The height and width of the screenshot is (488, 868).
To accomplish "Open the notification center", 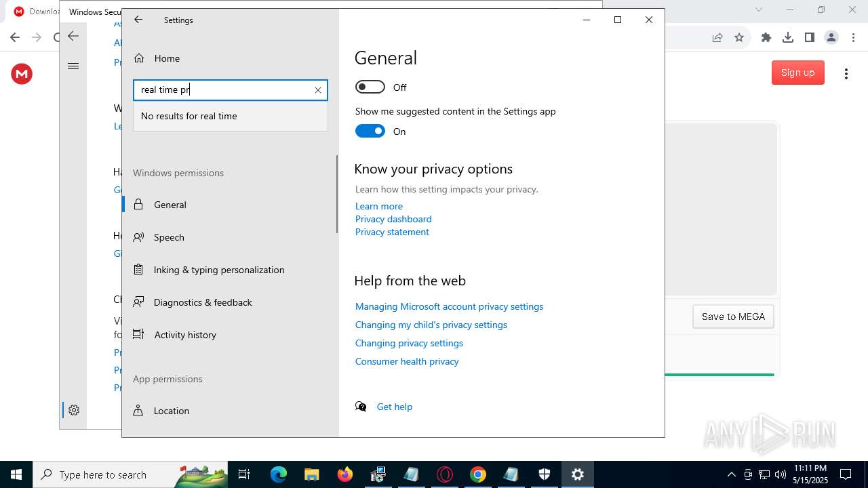I will pyautogui.click(x=846, y=474).
